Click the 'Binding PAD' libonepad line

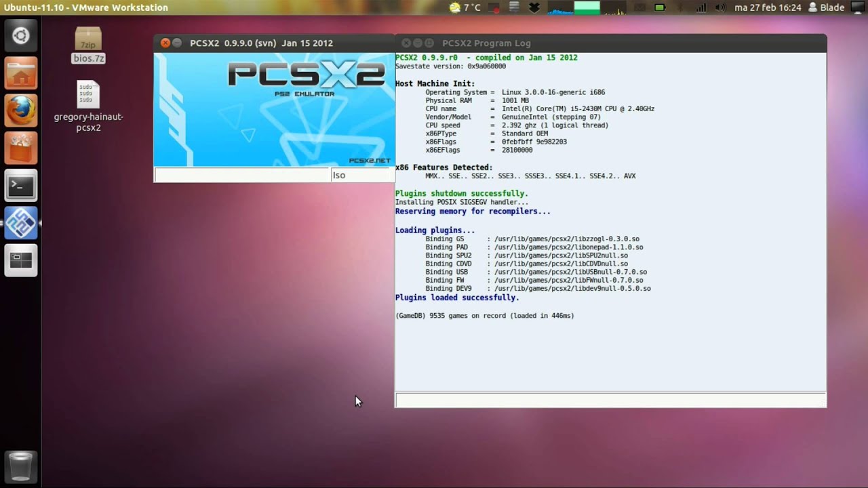[x=534, y=247]
